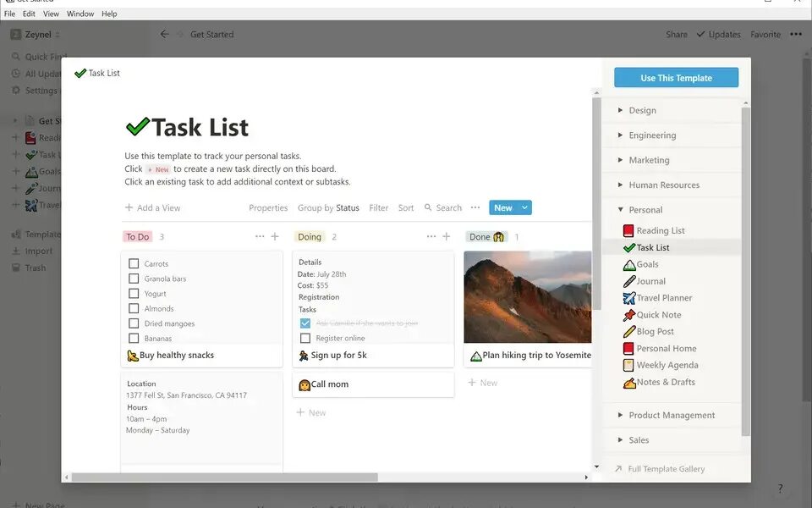This screenshot has height=508, width=812.
Task: Expand the Human Resources template category
Action: coord(620,185)
